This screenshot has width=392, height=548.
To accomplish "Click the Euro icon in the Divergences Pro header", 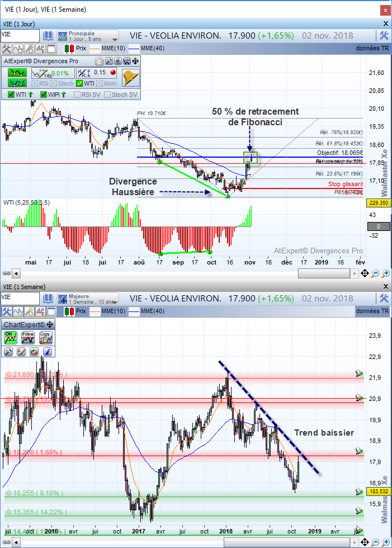I will [118, 61].
